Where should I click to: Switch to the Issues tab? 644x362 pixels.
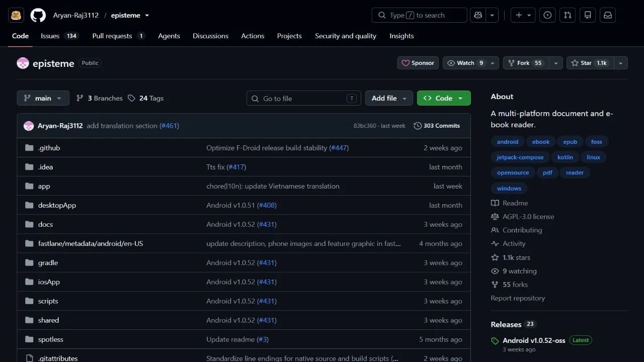(60, 36)
